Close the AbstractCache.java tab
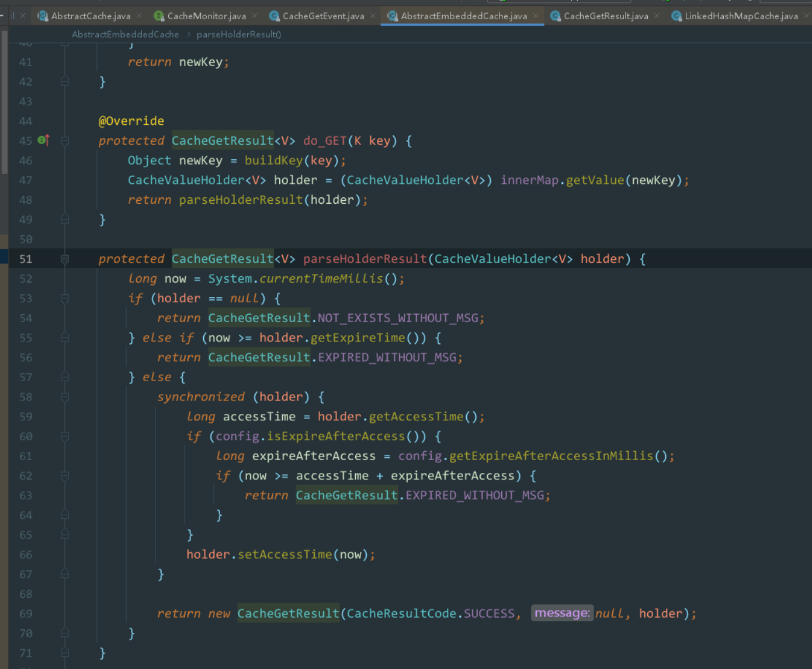 coord(139,16)
